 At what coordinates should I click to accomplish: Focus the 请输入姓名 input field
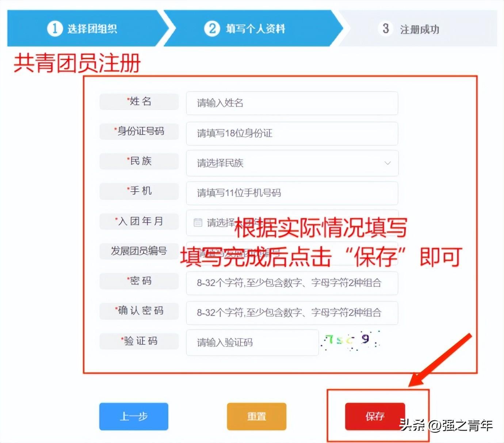(292, 103)
